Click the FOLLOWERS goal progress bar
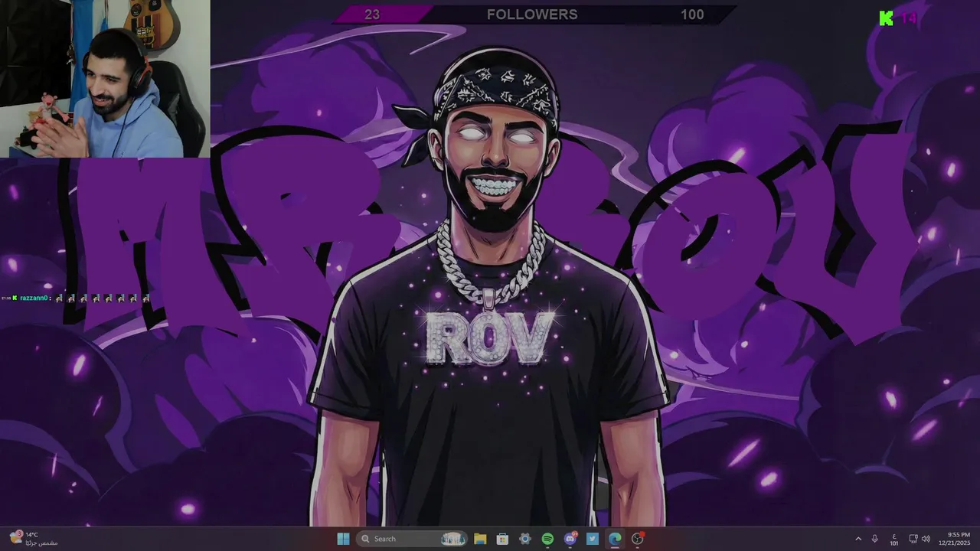Image resolution: width=980 pixels, height=551 pixels. point(533,15)
